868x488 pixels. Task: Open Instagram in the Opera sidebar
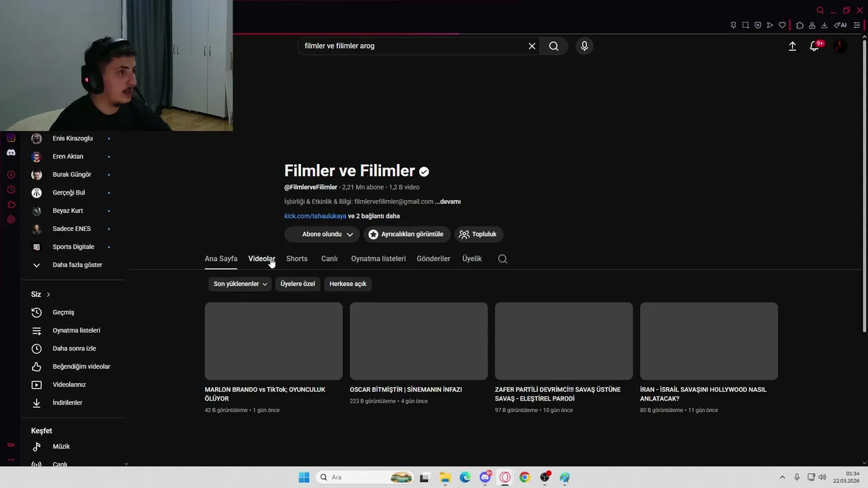click(x=11, y=138)
